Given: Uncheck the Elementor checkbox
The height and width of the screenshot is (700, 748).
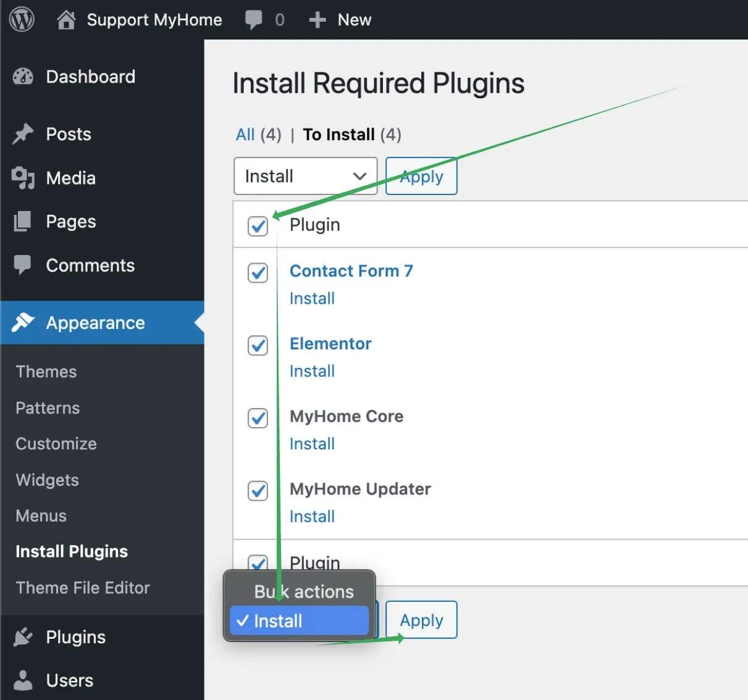Looking at the screenshot, I should pos(258,346).
